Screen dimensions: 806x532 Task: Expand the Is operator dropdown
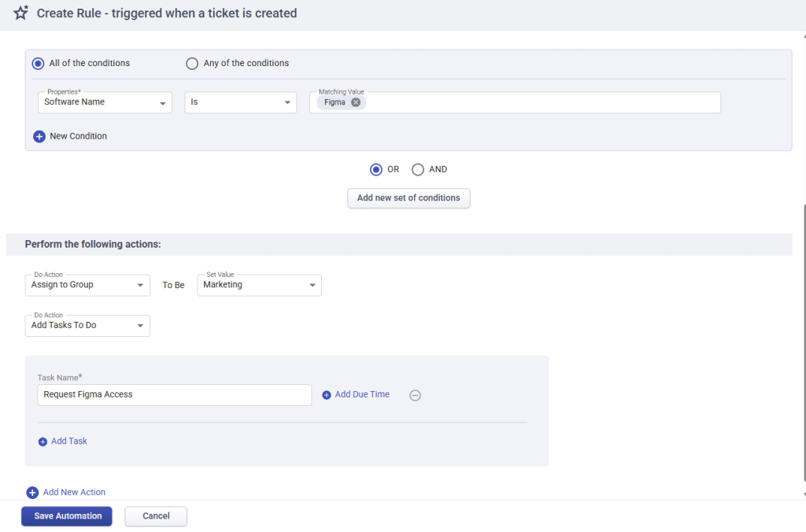pyautogui.click(x=241, y=102)
